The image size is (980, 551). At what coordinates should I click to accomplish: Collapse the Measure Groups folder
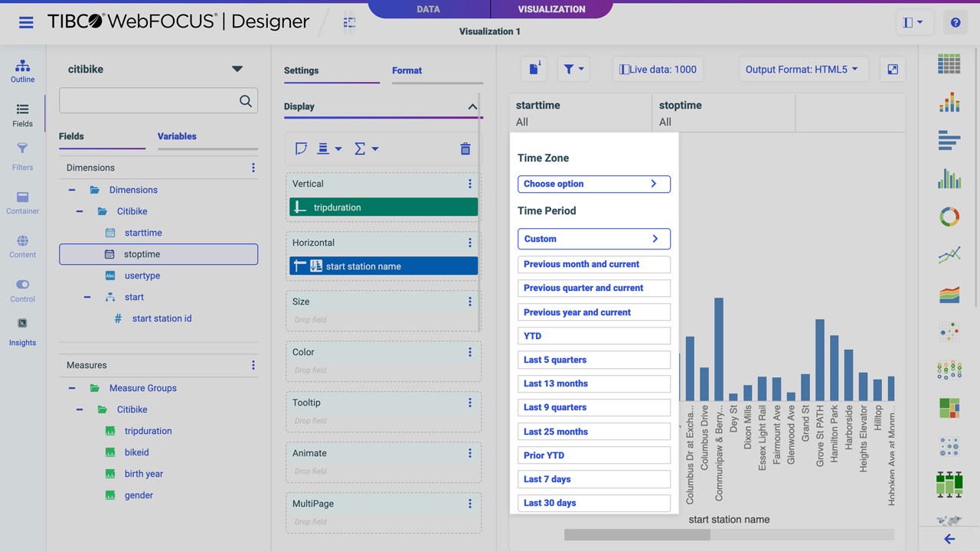pos(72,388)
